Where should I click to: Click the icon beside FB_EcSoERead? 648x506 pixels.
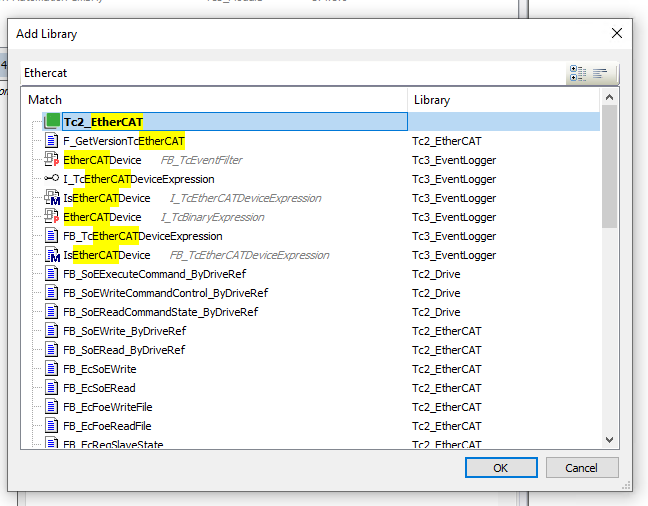[51, 388]
